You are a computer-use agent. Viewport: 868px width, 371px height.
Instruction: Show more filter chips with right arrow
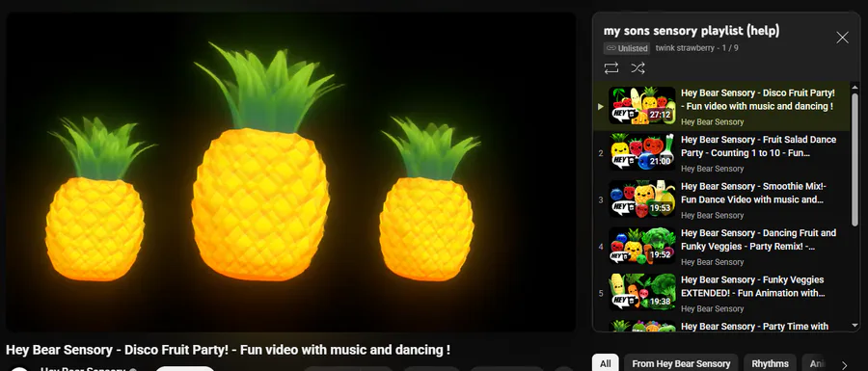coord(844,365)
